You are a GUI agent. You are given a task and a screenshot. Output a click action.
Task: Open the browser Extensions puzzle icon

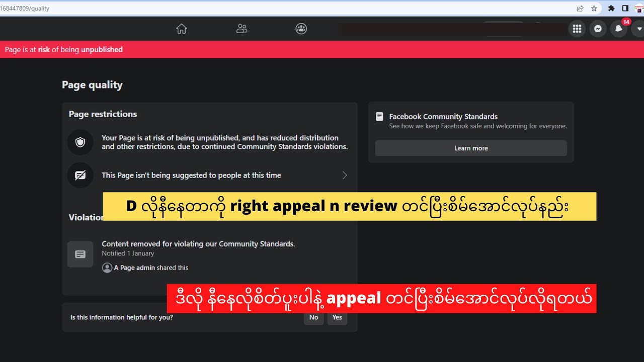coord(611,8)
